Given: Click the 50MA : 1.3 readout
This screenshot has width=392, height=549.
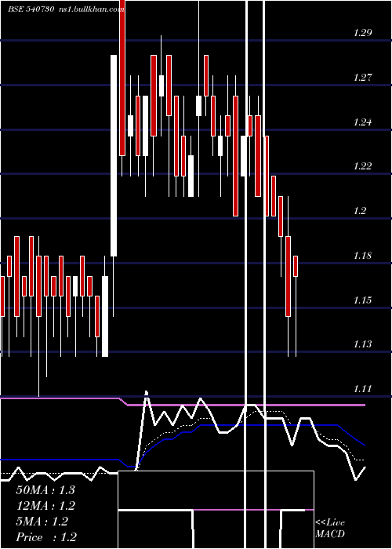Looking at the screenshot, I should pos(45,490).
